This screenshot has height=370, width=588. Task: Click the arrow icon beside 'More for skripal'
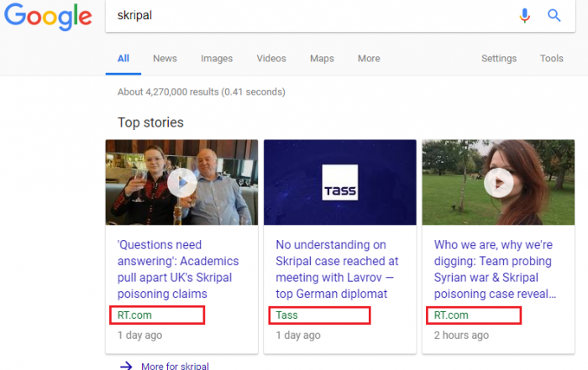click(126, 366)
